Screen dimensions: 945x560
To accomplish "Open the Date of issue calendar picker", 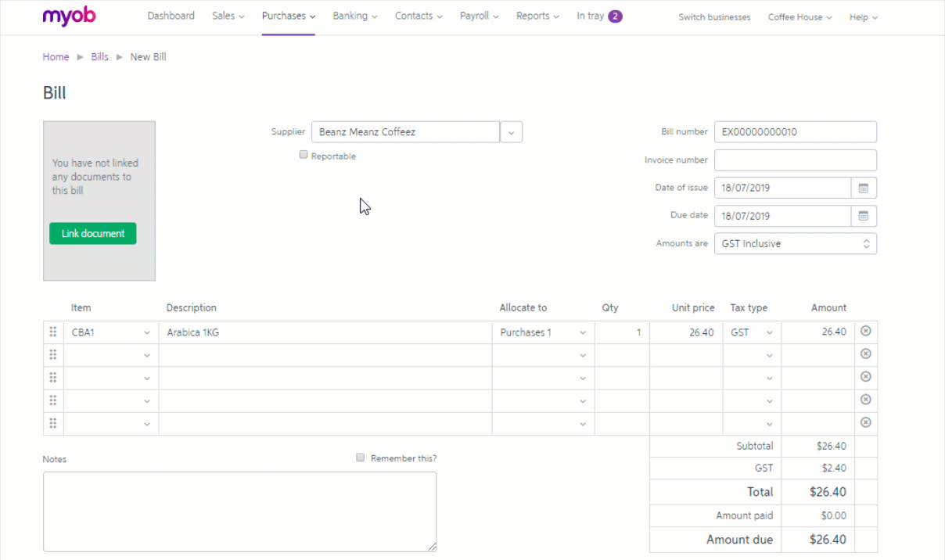I will [x=864, y=188].
